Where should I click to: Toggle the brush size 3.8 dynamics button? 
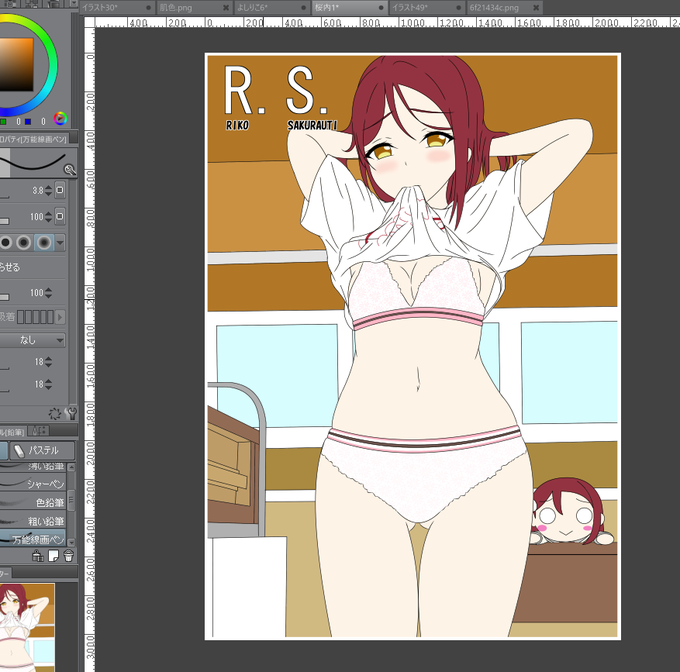60,190
